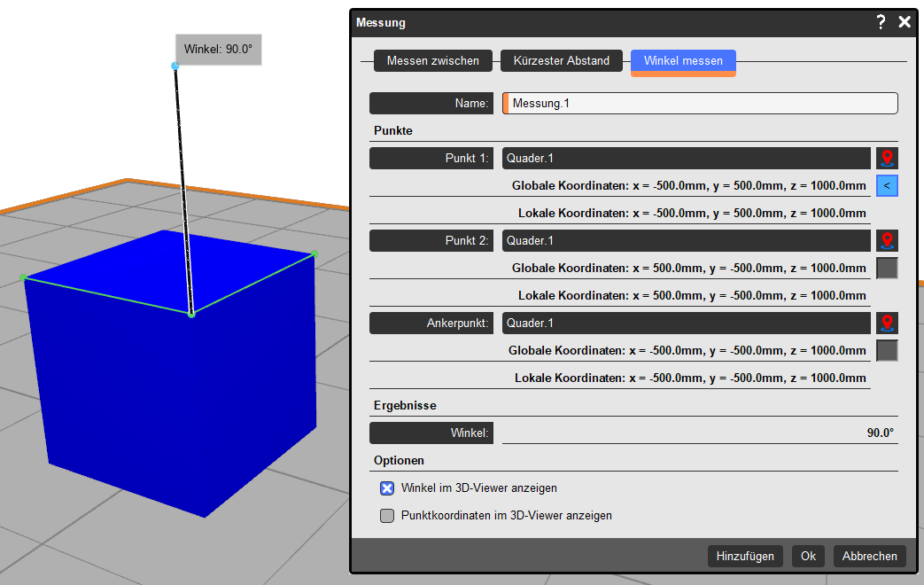This screenshot has height=585, width=924.
Task: Open help via the question mark icon
Action: [x=881, y=22]
